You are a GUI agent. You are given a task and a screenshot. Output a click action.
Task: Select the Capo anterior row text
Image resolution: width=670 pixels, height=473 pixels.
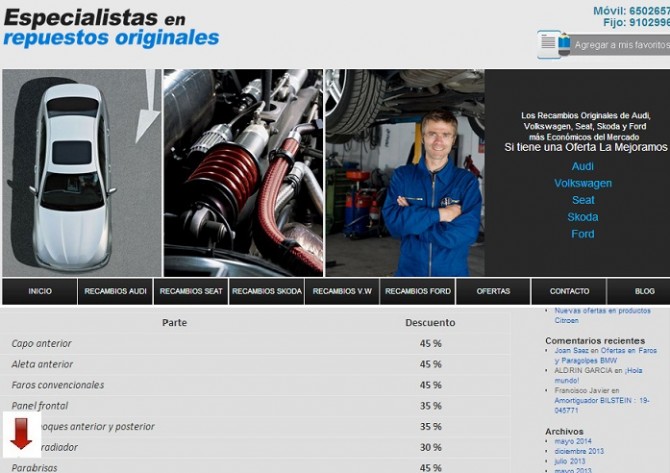41,344
